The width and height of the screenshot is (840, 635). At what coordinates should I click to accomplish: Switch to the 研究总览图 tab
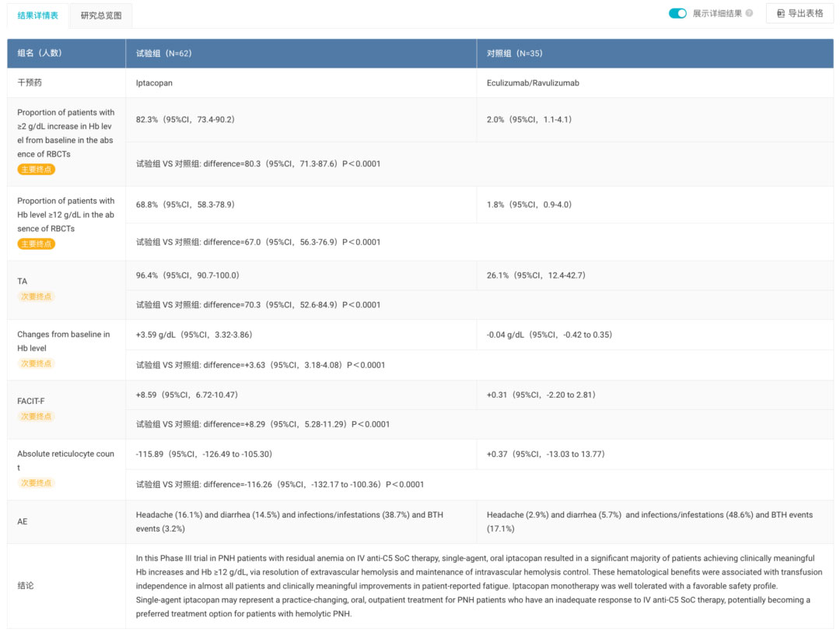[x=101, y=15]
